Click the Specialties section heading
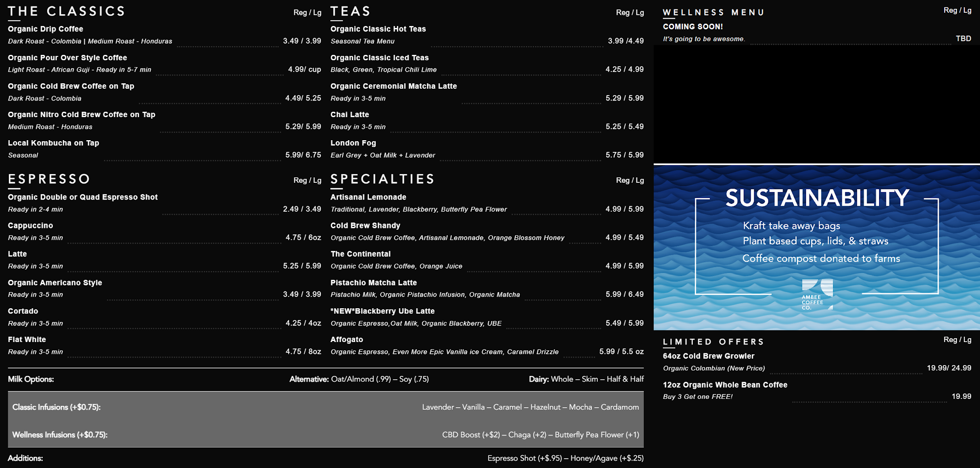Screen dimensions: 980x468 click(x=382, y=179)
